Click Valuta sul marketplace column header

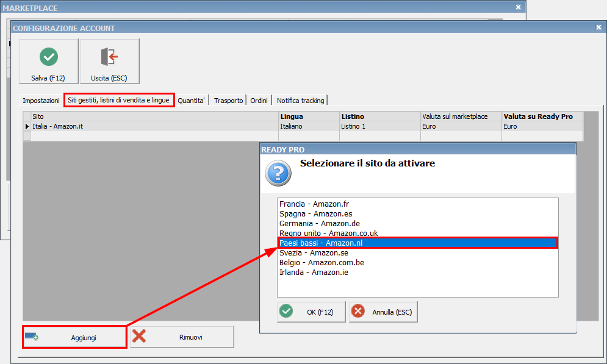tap(461, 116)
